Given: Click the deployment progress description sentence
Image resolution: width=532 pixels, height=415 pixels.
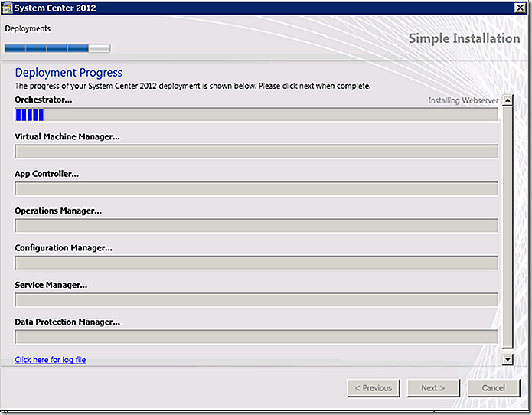Looking at the screenshot, I should click(x=193, y=86).
